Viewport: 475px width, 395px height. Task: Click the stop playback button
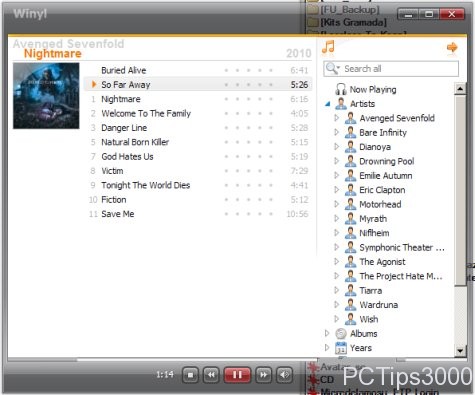(x=190, y=375)
